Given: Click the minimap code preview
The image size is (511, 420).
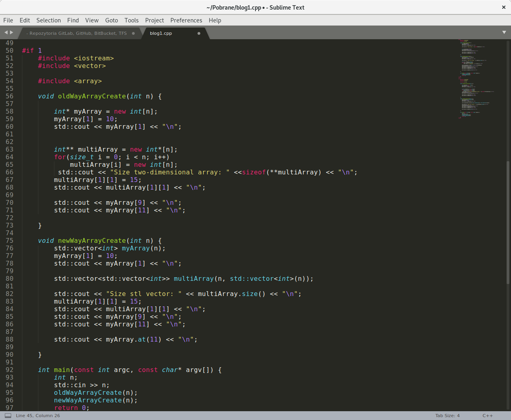Looking at the screenshot, I should (476, 78).
